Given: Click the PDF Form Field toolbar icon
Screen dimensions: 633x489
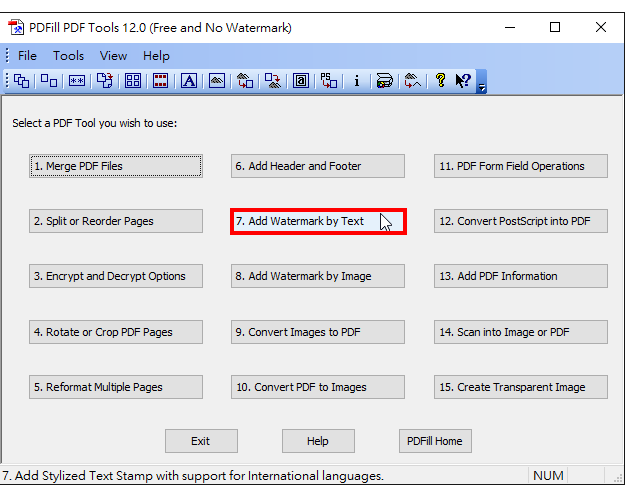Looking at the screenshot, I should [x=301, y=81].
